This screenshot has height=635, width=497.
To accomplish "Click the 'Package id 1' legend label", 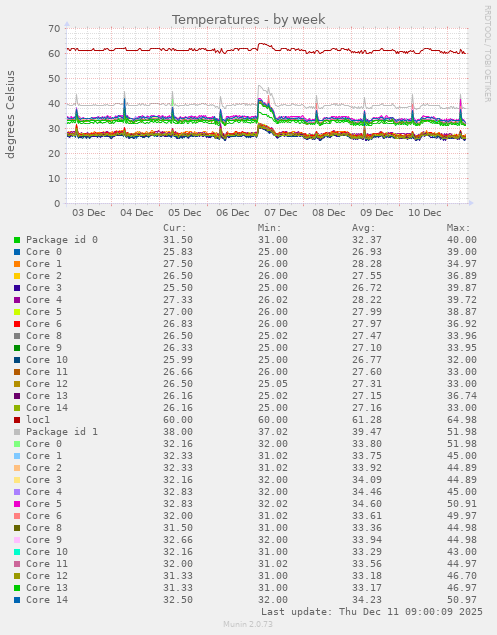I will 62,432.
